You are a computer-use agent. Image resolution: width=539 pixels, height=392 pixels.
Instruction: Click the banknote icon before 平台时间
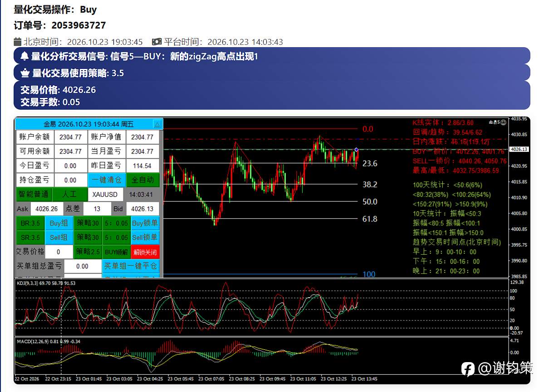point(157,42)
